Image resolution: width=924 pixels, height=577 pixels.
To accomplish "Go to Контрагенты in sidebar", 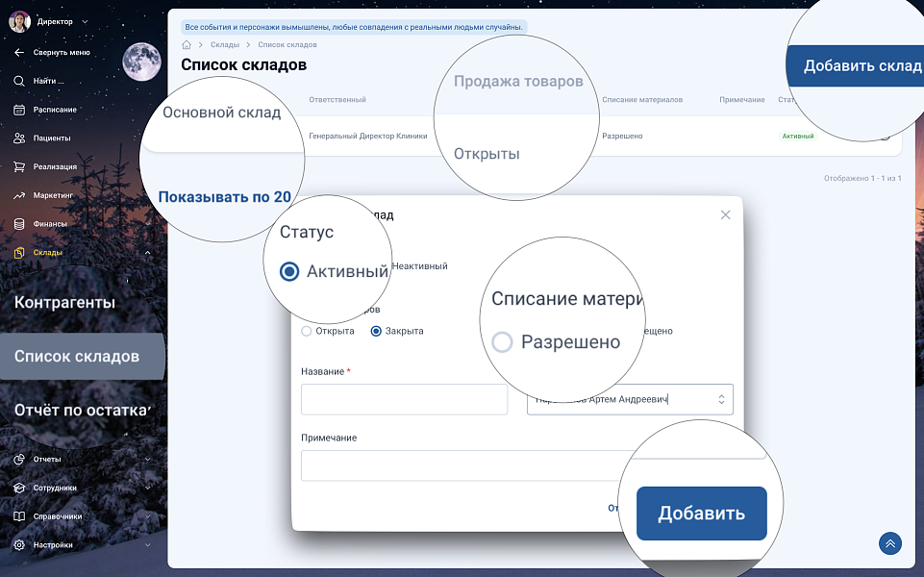I will pos(64,303).
